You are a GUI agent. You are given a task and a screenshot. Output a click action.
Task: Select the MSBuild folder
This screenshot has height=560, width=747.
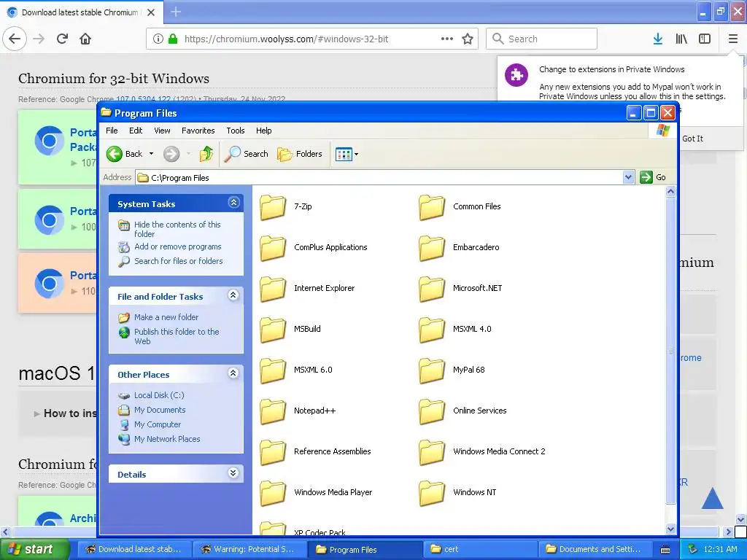(290, 329)
